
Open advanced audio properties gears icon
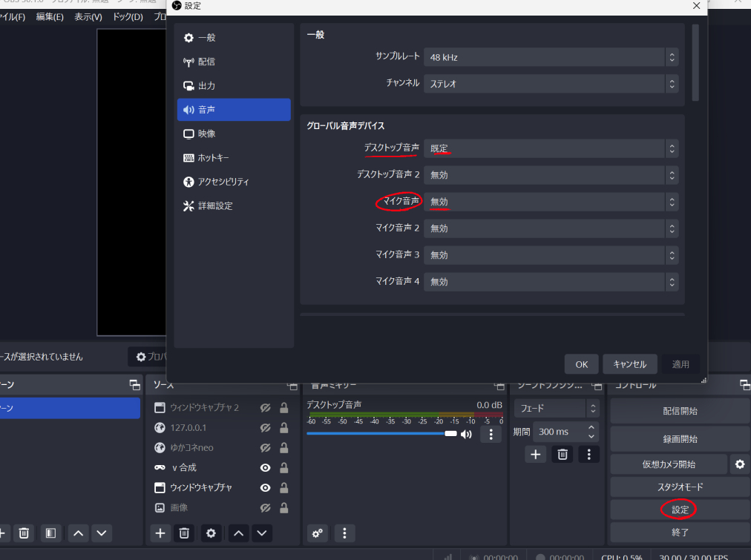317,533
